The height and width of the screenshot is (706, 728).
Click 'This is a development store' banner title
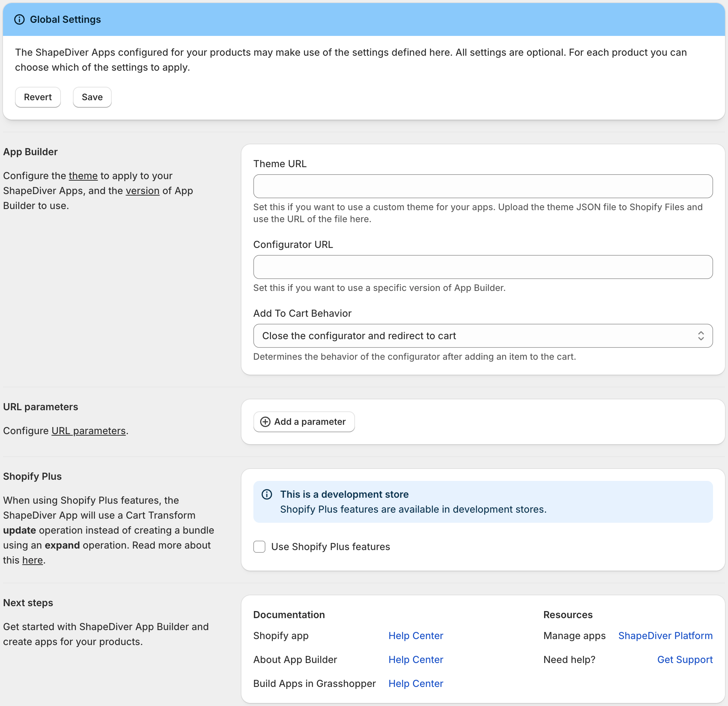point(345,494)
